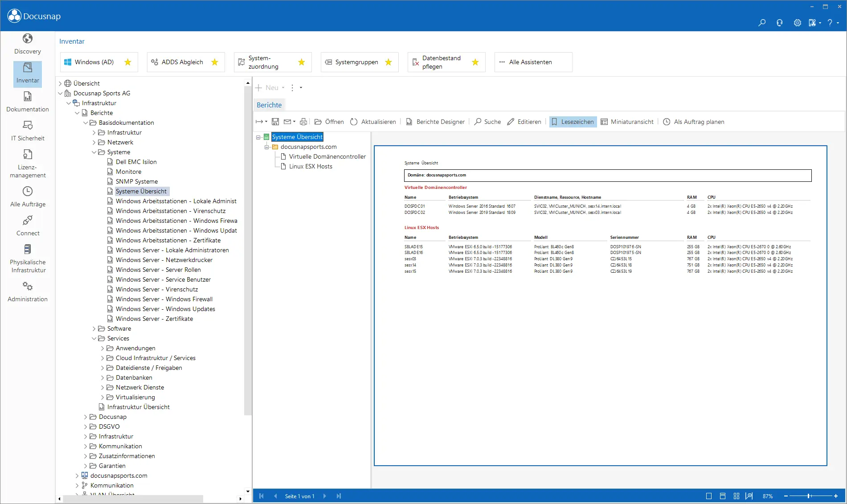Click Alle Assistenten button

533,62
